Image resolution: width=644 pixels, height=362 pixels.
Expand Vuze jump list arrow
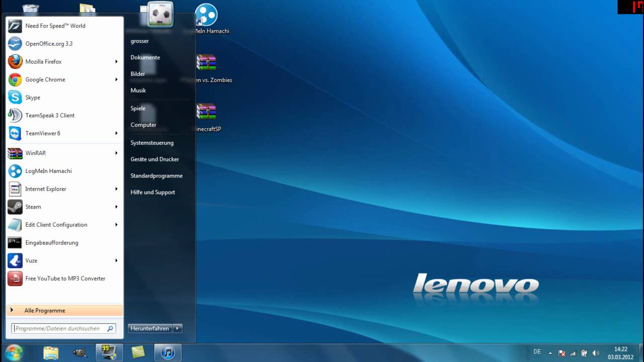pos(116,260)
